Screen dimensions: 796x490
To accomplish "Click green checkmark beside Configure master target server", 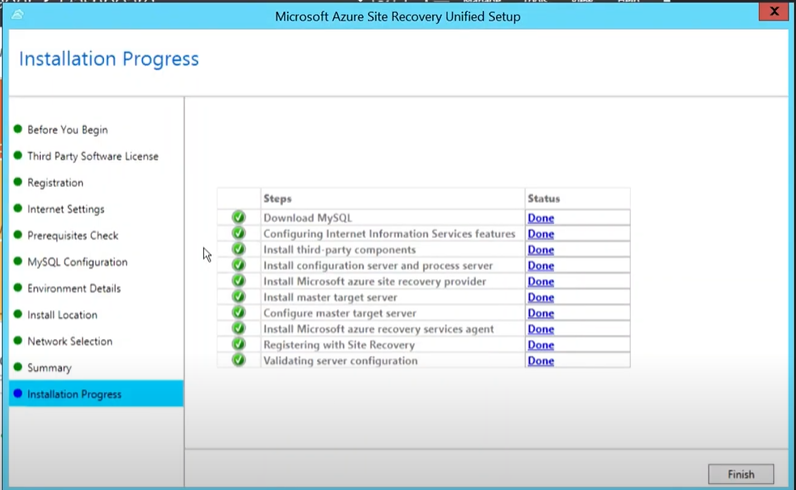I will click(x=239, y=312).
